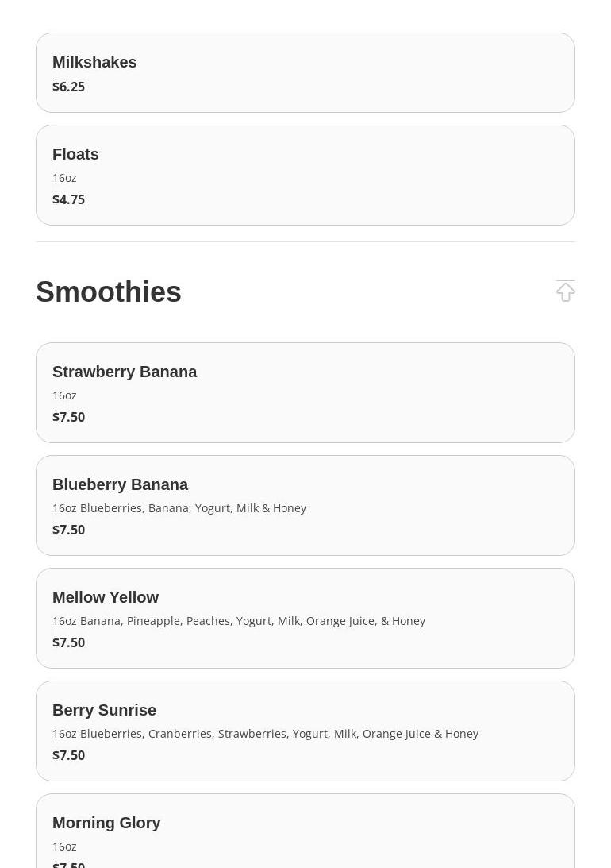Image resolution: width=611 pixels, height=868 pixels.
Task: Choose the Mellow Yellow smoothie title
Action: pyautogui.click(x=106, y=597)
